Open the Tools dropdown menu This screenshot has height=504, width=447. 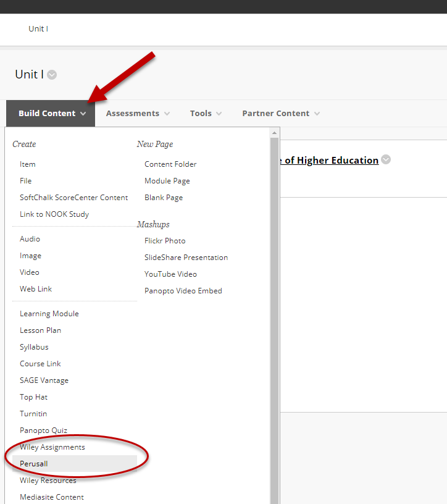click(x=206, y=114)
